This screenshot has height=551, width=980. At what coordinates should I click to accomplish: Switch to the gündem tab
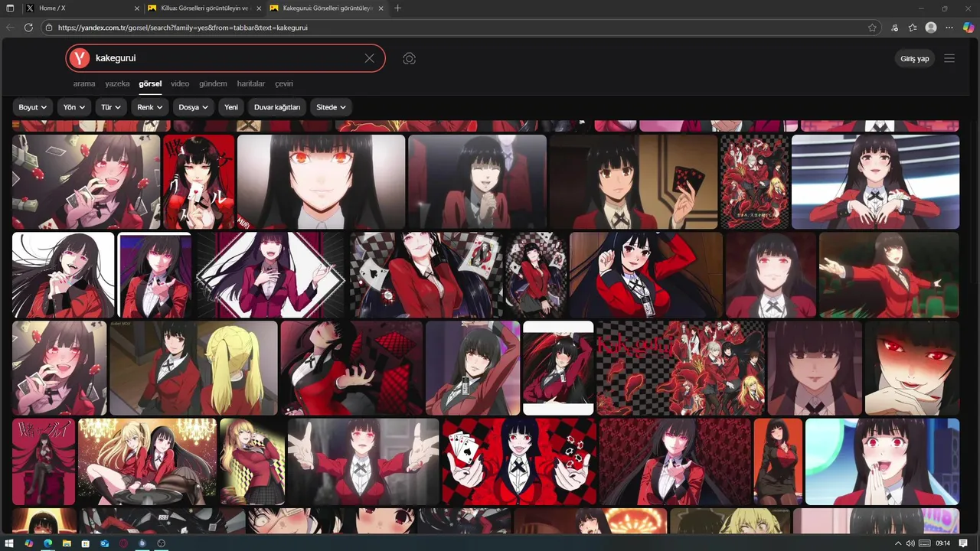coord(213,83)
